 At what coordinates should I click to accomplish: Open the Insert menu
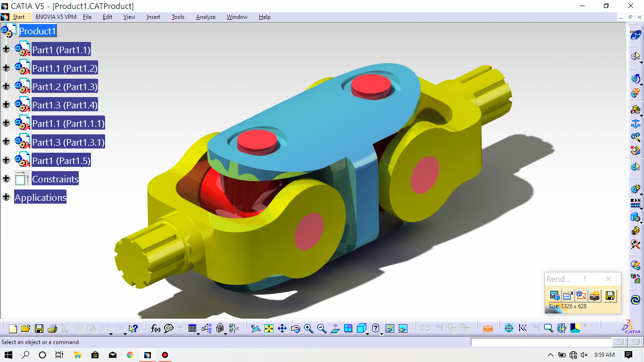(153, 17)
